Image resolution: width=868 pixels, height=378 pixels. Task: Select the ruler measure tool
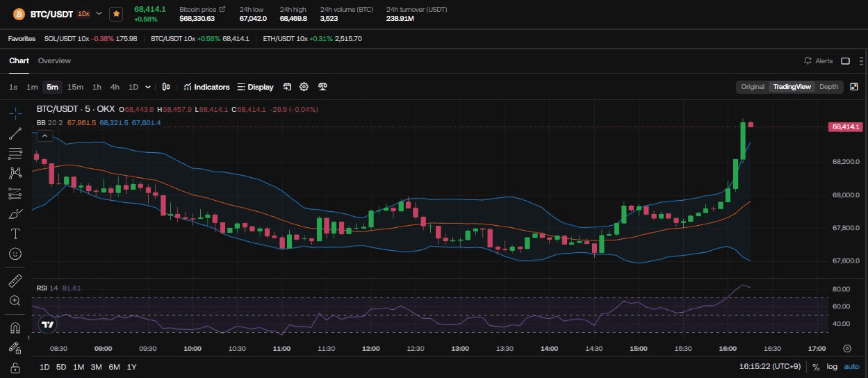(x=15, y=281)
